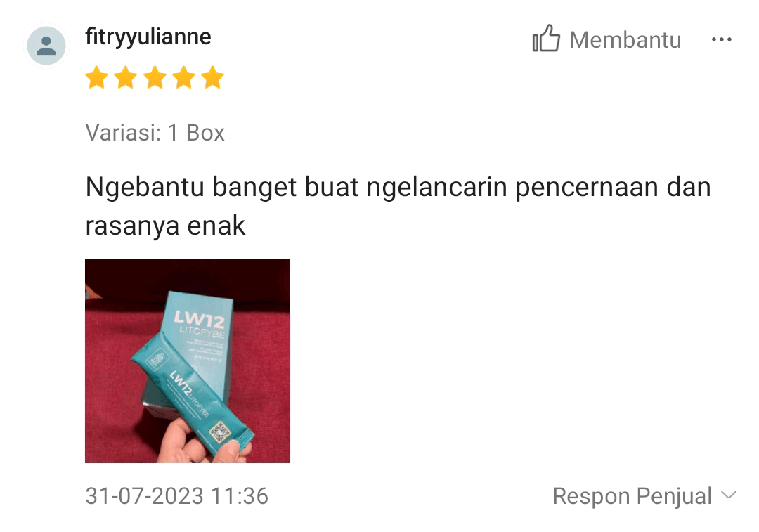Click the review text about pencernaan

(x=398, y=206)
